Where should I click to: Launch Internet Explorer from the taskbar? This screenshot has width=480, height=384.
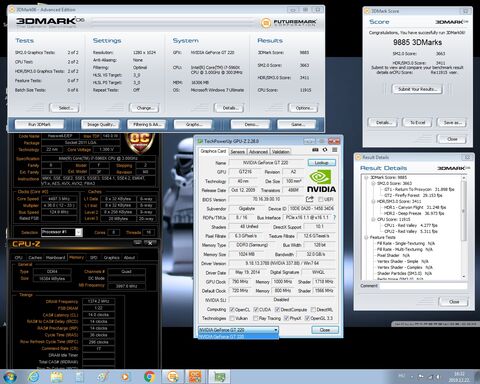34,377
